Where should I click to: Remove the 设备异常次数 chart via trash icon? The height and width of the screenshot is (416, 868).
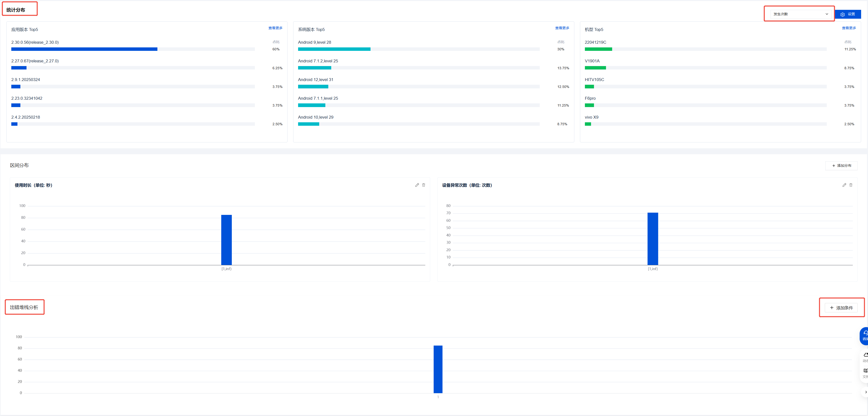click(851, 185)
